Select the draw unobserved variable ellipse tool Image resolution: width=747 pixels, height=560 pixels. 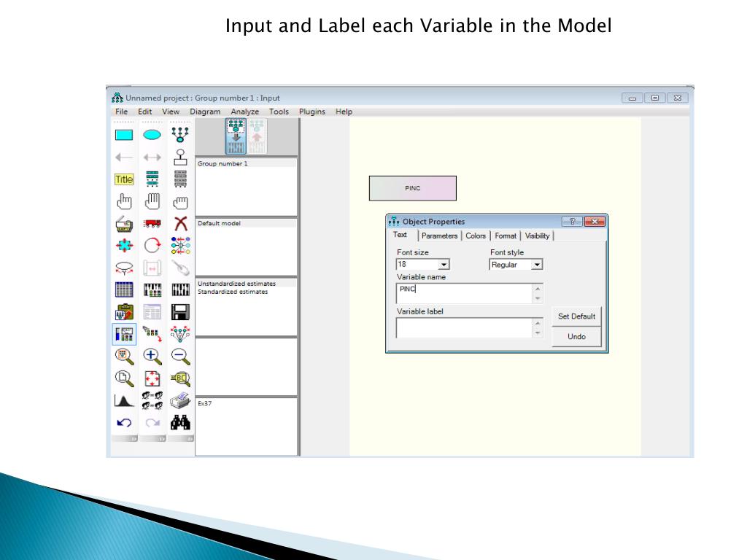point(152,135)
